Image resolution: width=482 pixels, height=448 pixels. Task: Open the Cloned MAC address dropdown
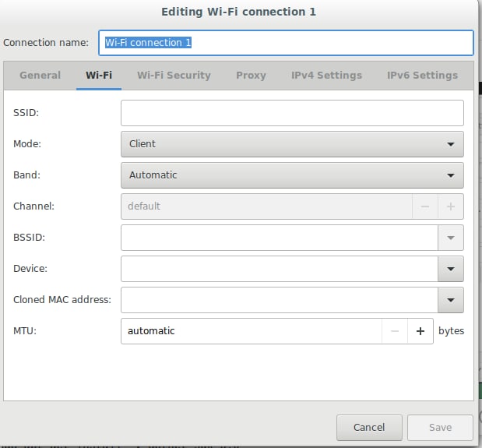[x=451, y=300]
